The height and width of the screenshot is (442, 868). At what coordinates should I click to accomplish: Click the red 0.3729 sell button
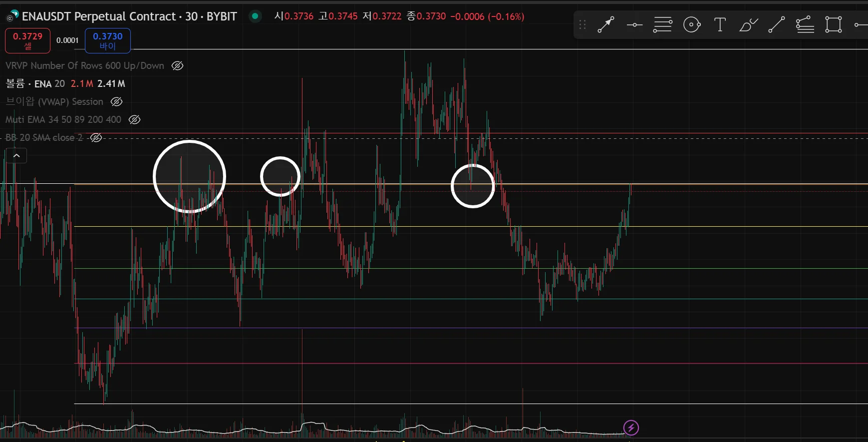click(x=27, y=40)
